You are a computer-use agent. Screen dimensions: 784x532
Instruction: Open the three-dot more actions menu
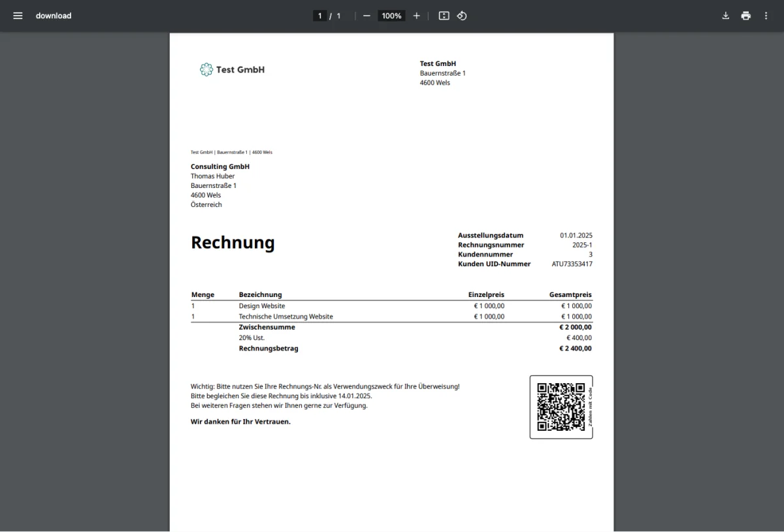766,16
